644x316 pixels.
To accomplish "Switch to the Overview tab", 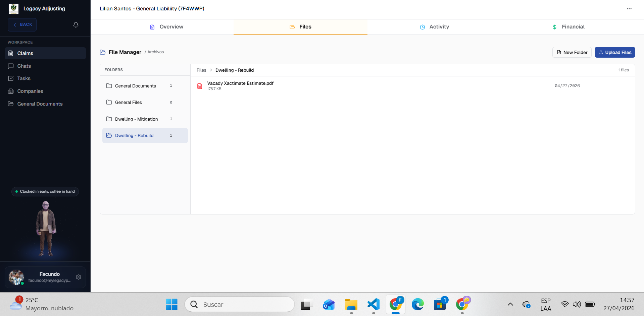I will click(x=166, y=27).
